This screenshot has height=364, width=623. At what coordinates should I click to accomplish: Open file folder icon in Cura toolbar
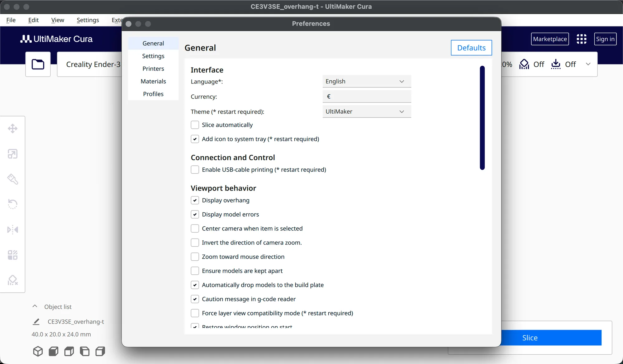tap(38, 64)
